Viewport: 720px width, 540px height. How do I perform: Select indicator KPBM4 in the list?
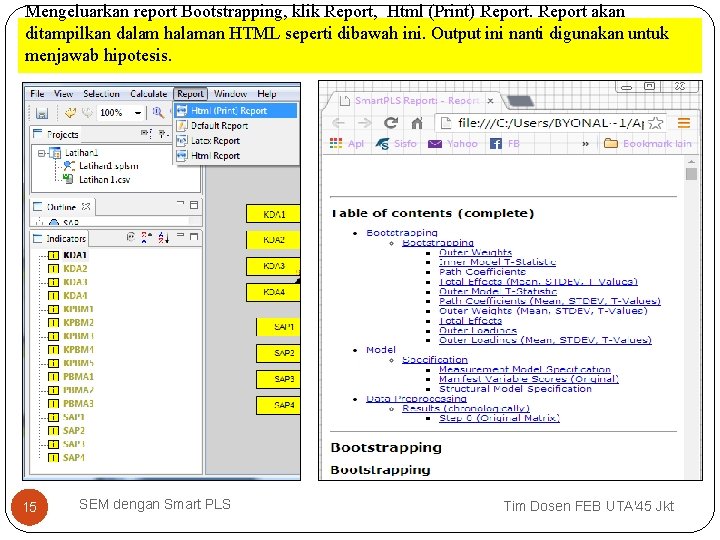[78, 349]
